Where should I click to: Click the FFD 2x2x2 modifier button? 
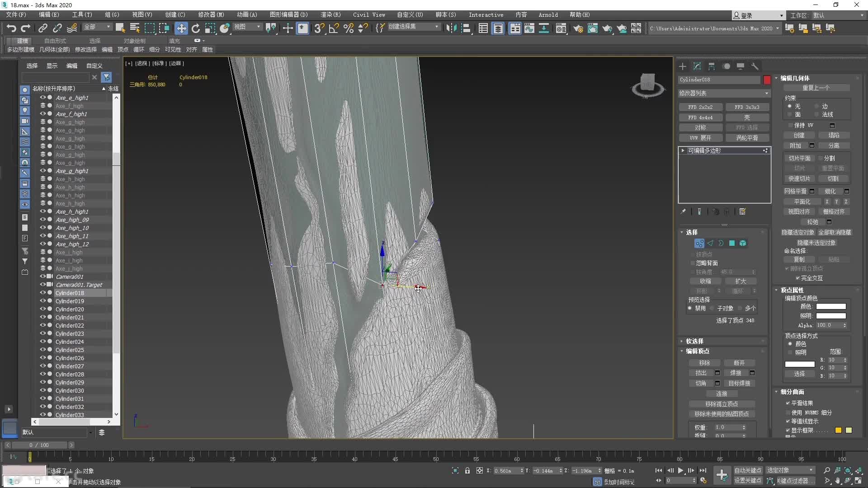pos(700,107)
